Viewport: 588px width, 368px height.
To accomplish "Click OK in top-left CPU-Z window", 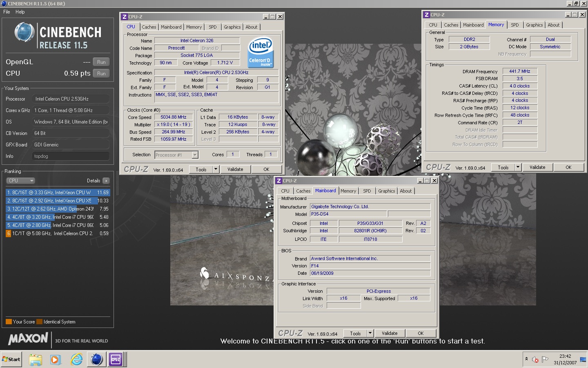I will tap(266, 169).
